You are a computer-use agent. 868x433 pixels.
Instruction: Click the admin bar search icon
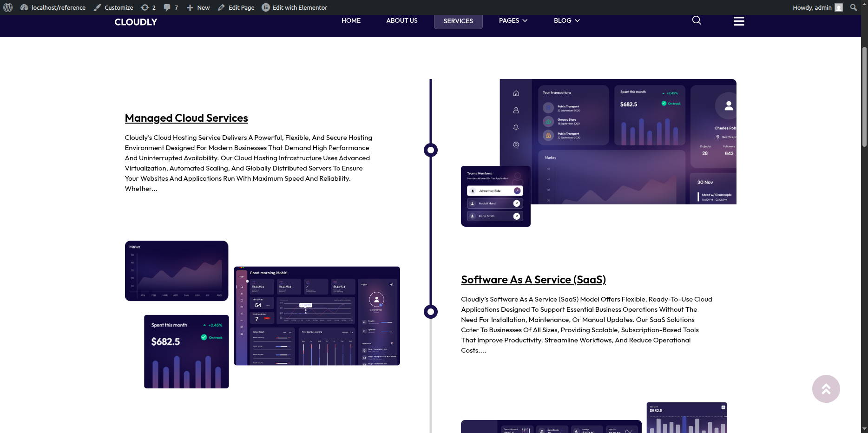[854, 7]
